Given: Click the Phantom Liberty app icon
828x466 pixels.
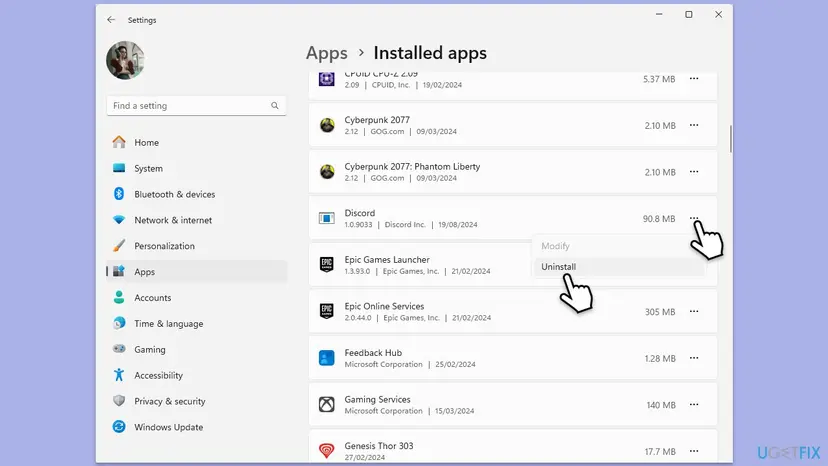Looking at the screenshot, I should pyautogui.click(x=327, y=172).
